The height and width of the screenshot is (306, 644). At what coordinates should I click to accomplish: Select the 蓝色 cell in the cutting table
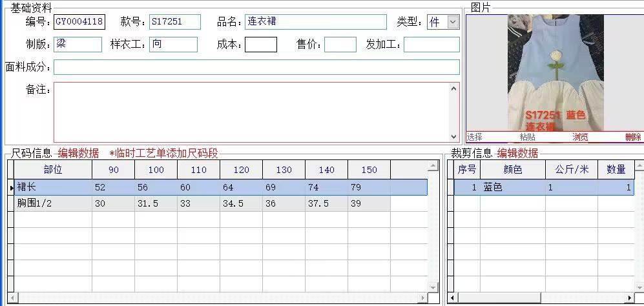(x=512, y=187)
